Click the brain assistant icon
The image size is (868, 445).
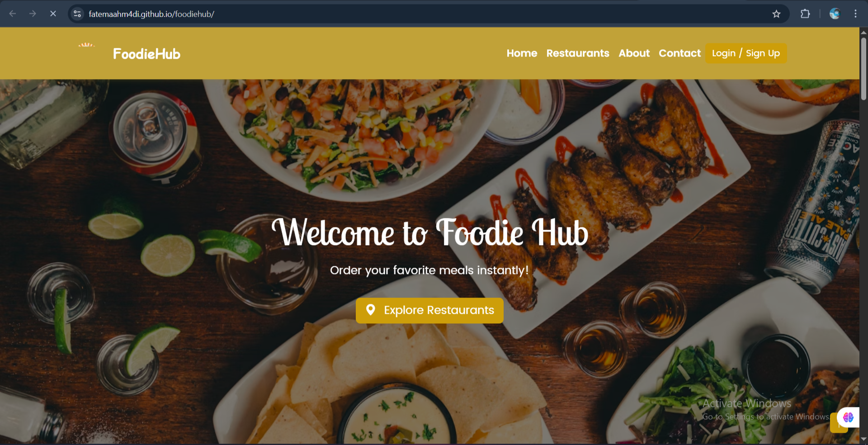[x=848, y=417]
